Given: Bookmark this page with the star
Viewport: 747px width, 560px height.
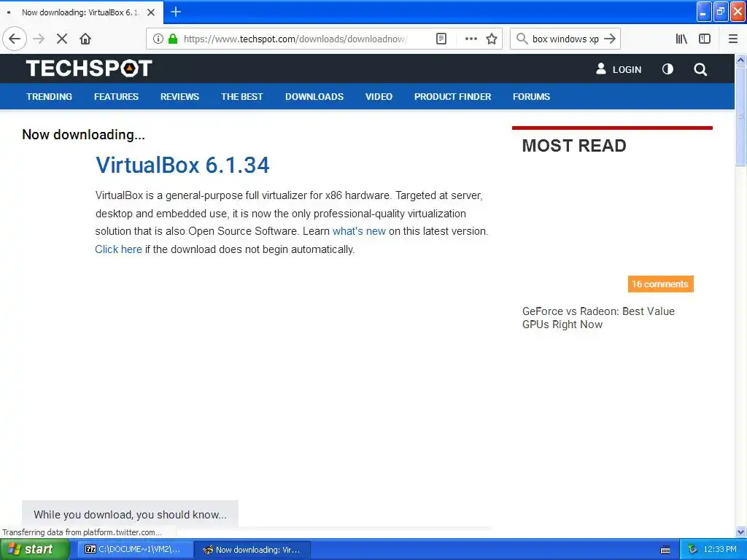Looking at the screenshot, I should [x=492, y=39].
